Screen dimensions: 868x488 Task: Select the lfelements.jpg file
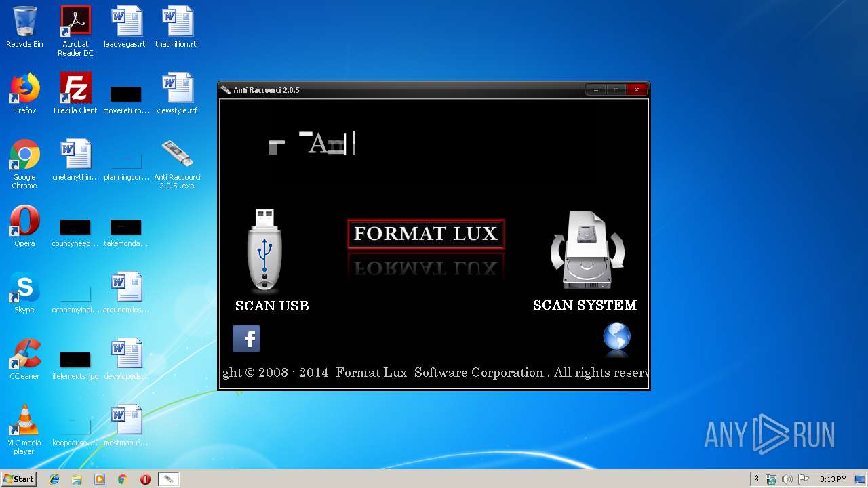coord(75,365)
